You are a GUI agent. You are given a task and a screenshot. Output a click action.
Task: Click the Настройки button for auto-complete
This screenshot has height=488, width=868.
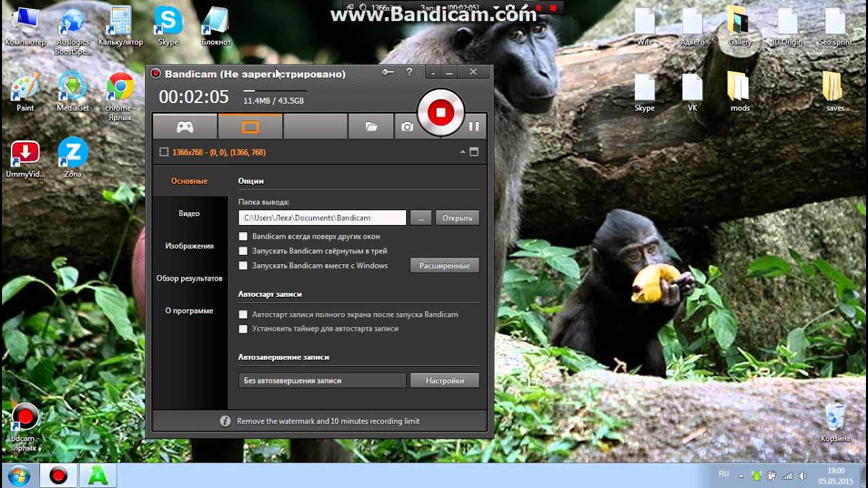(x=445, y=380)
